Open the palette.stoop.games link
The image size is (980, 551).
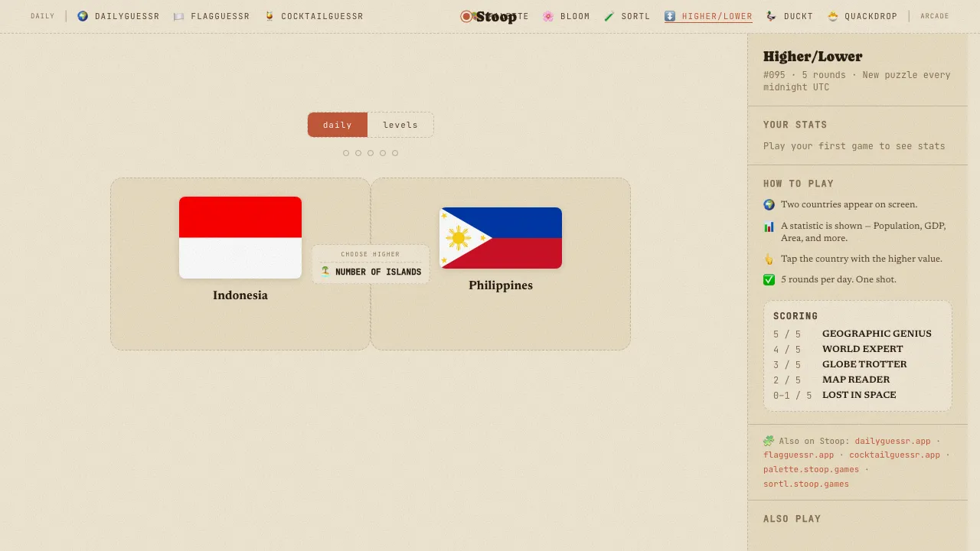click(x=811, y=469)
